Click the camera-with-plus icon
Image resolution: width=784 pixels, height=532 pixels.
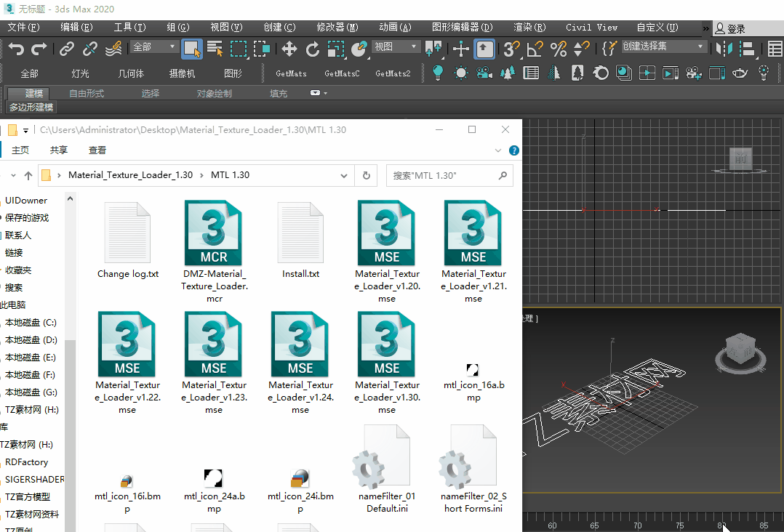pyautogui.click(x=694, y=73)
